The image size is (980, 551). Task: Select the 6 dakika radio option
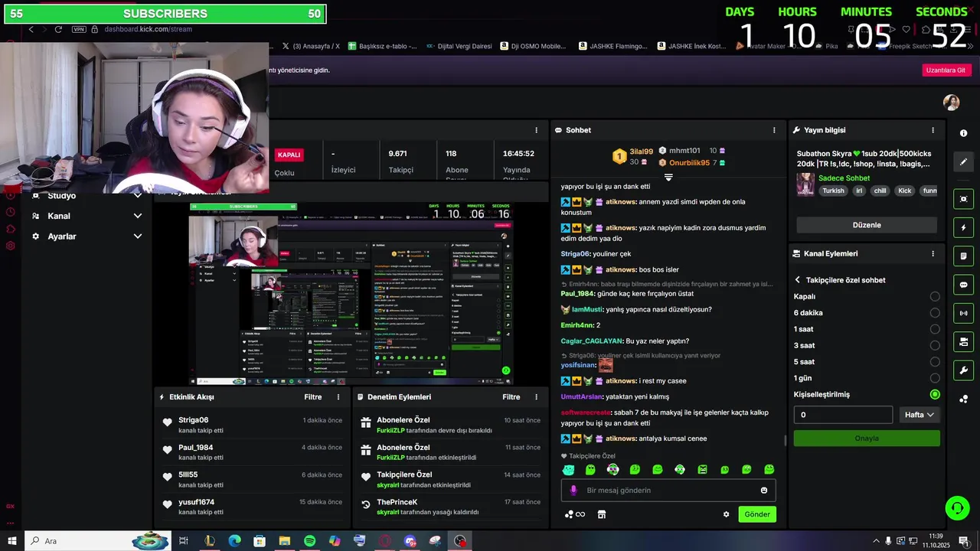934,312
